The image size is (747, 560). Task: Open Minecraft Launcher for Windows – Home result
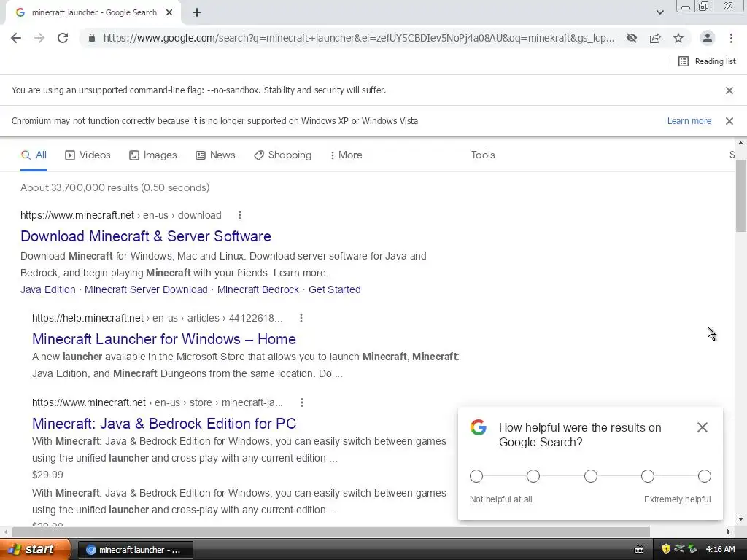164,339
